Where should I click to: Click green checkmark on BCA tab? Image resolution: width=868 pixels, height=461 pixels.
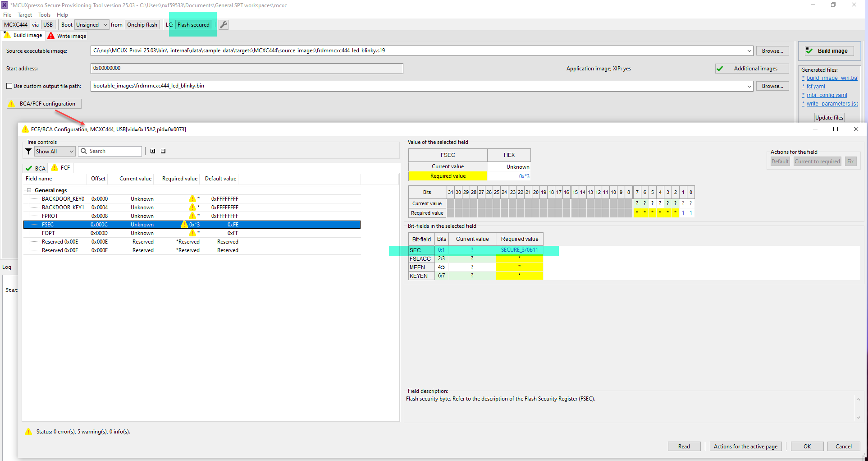coord(29,168)
